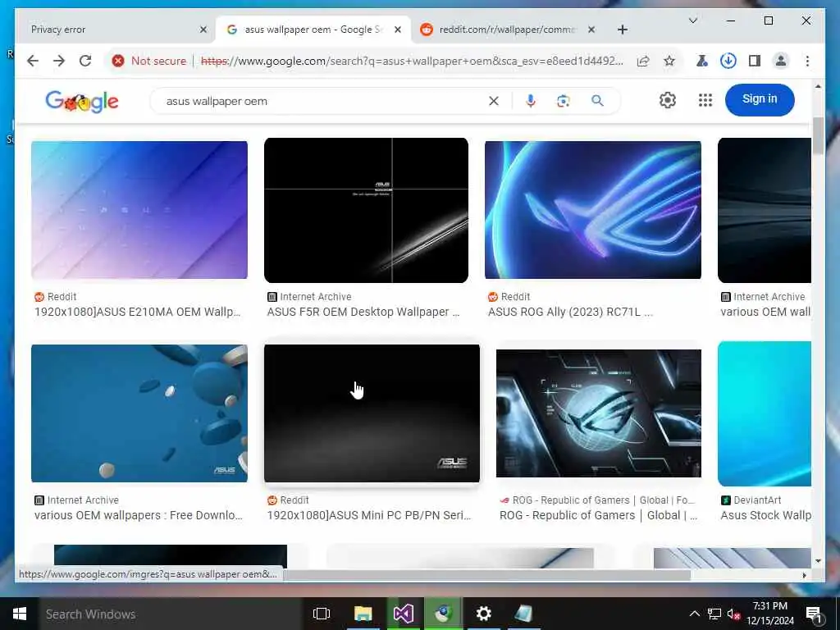This screenshot has width=840, height=630.
Task: Search by image with Google Lens
Action: pos(563,101)
